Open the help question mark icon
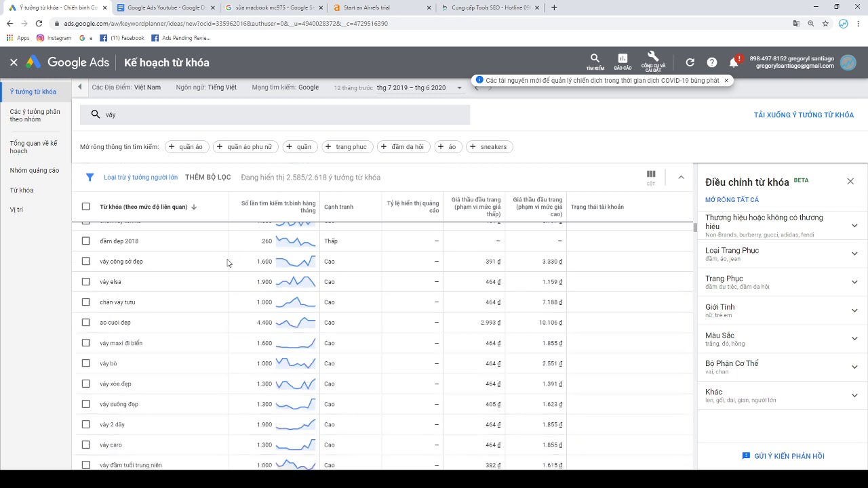The image size is (868, 488). point(711,62)
